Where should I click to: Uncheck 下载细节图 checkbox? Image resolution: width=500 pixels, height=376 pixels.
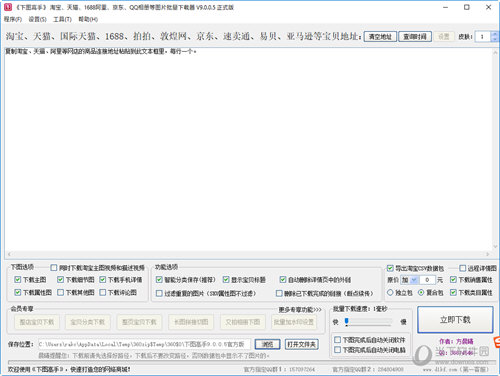tap(60, 279)
